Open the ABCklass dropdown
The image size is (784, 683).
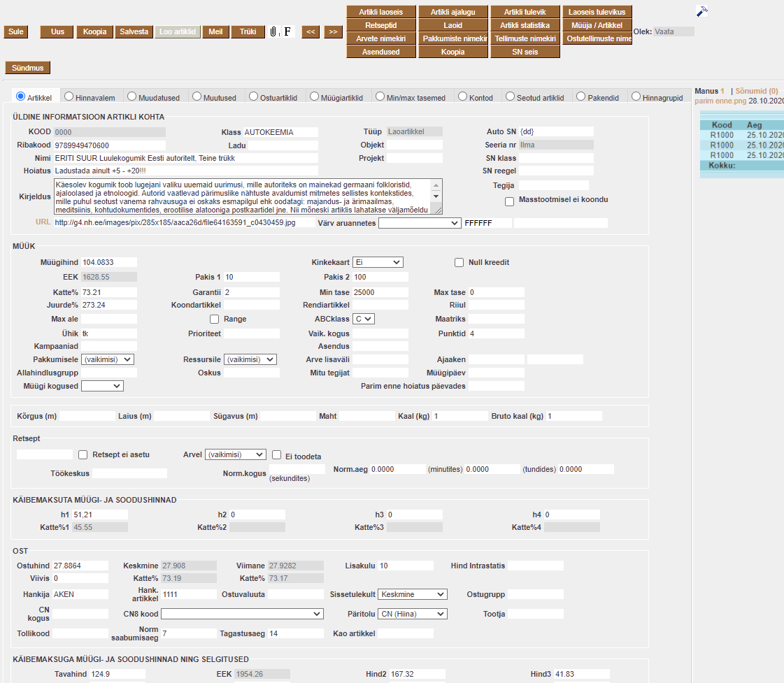click(x=364, y=319)
